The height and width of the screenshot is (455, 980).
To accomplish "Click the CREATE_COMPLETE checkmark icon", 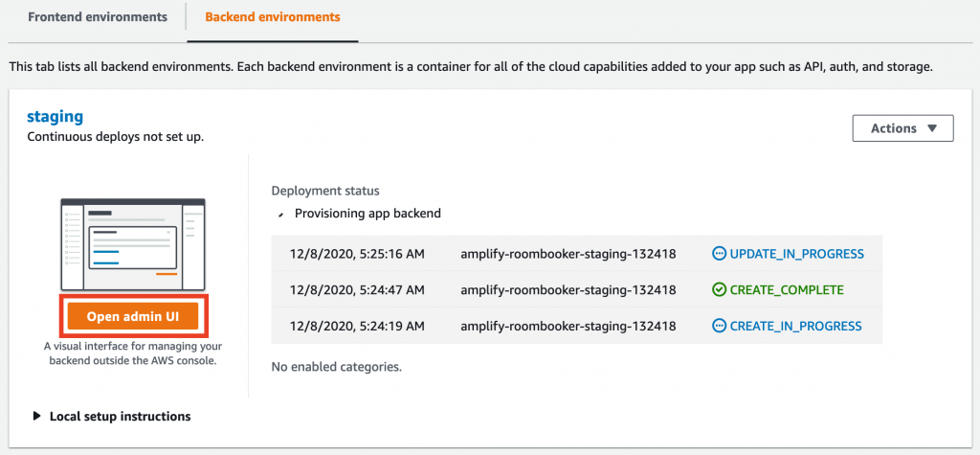I will click(x=720, y=290).
